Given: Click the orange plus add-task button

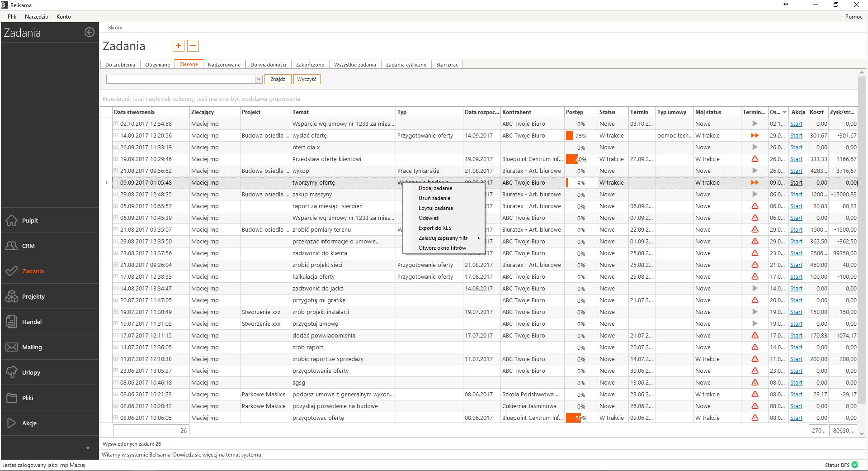Looking at the screenshot, I should [x=179, y=46].
